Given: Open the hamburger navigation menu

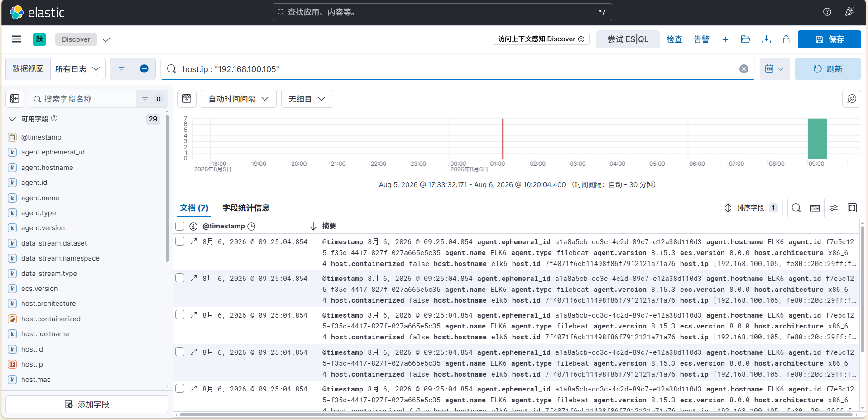Looking at the screenshot, I should pos(17,39).
